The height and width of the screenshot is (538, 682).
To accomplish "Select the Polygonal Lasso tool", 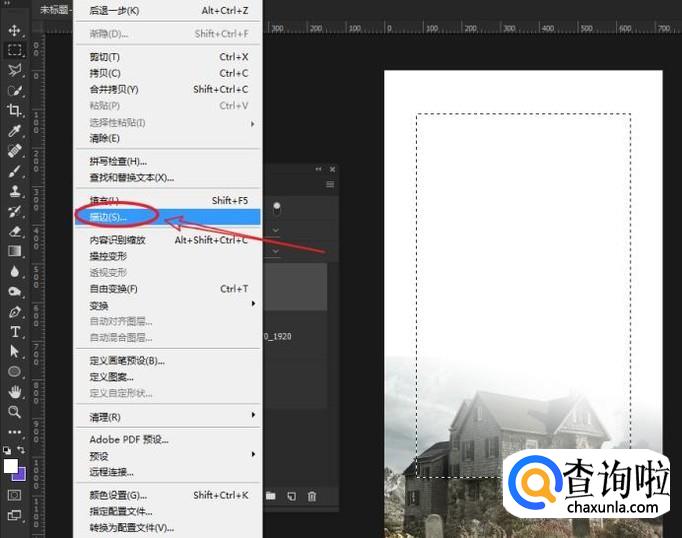I will [14, 70].
